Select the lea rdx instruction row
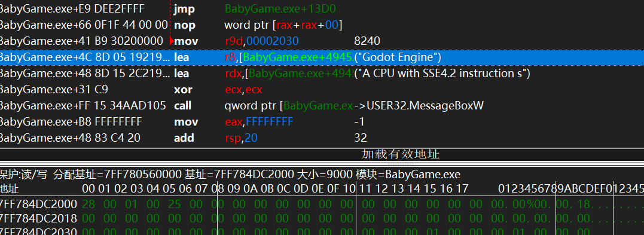The image size is (644, 235). [322, 73]
